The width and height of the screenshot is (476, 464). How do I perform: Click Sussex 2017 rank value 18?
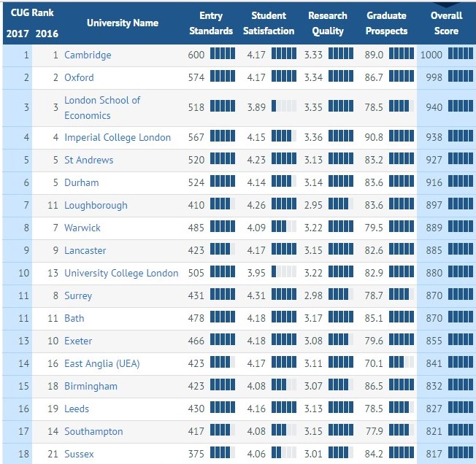tap(23, 454)
